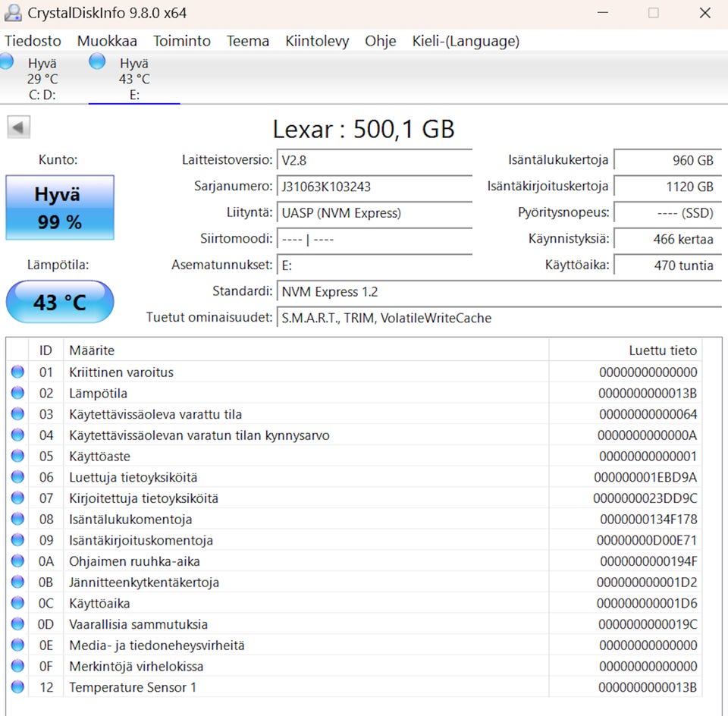Click the Käyttöaika value 470 tuntia

[667, 265]
